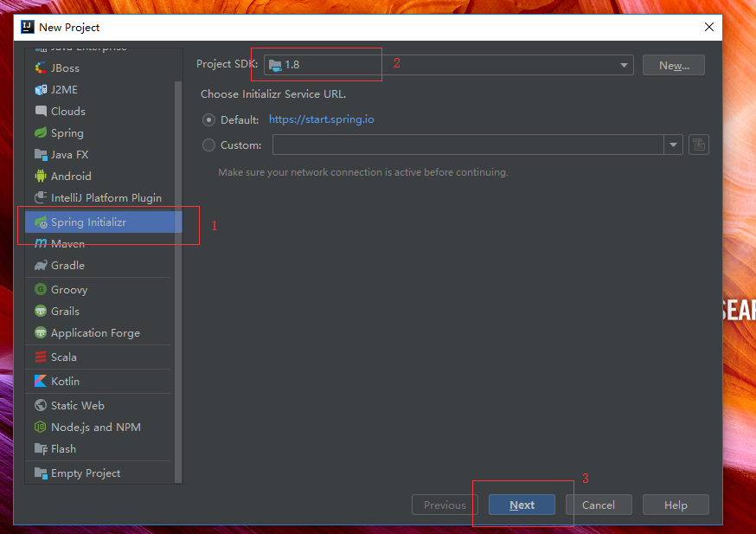The image size is (756, 534).
Task: Click the Android robot icon
Action: (x=41, y=176)
